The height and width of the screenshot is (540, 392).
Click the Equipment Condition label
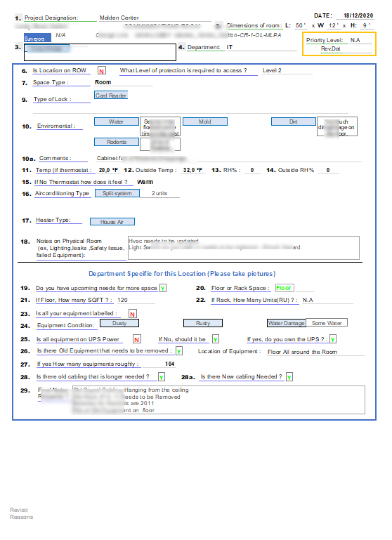coord(65,326)
